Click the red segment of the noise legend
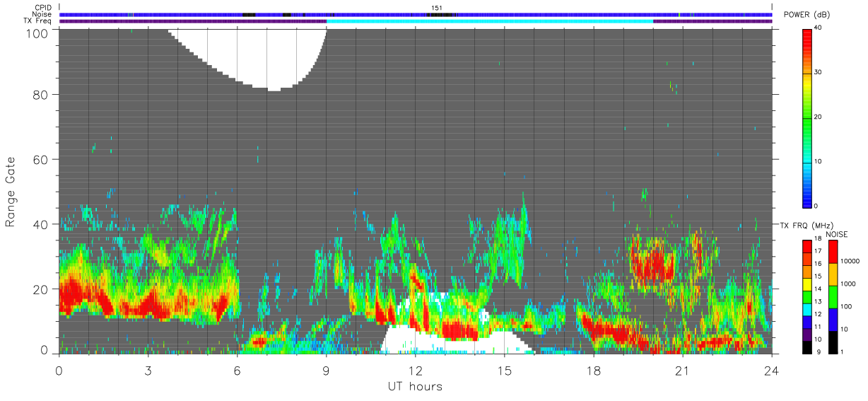The image size is (868, 401). (x=833, y=252)
